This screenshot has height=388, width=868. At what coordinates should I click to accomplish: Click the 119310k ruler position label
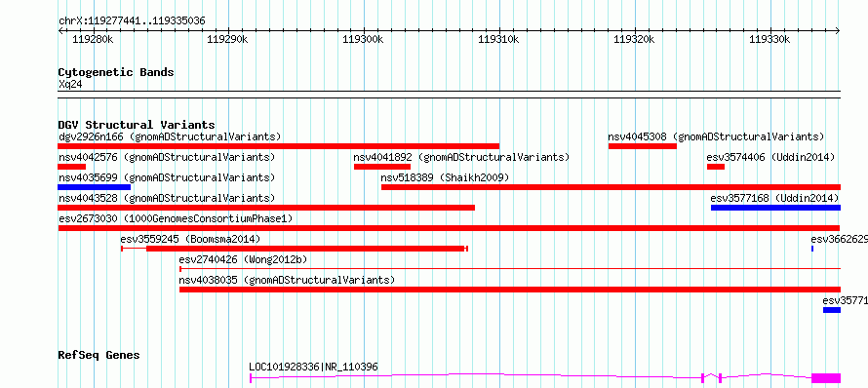point(498,39)
